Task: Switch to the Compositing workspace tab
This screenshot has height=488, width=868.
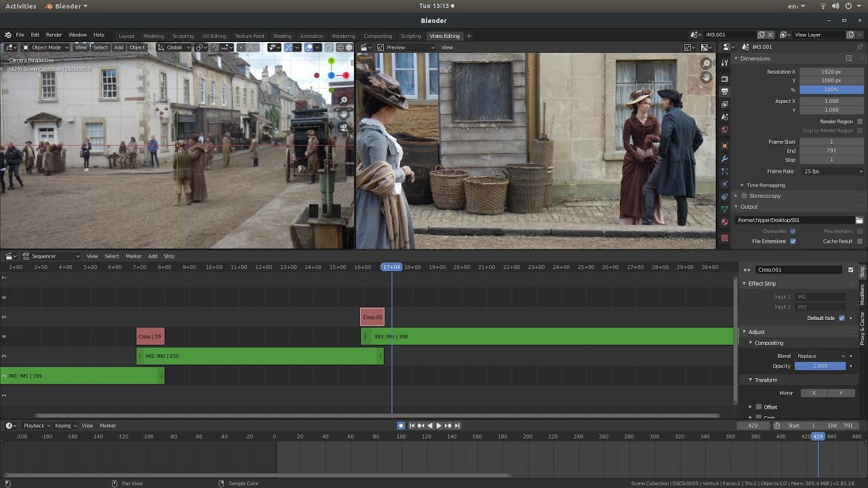Action: (x=378, y=36)
